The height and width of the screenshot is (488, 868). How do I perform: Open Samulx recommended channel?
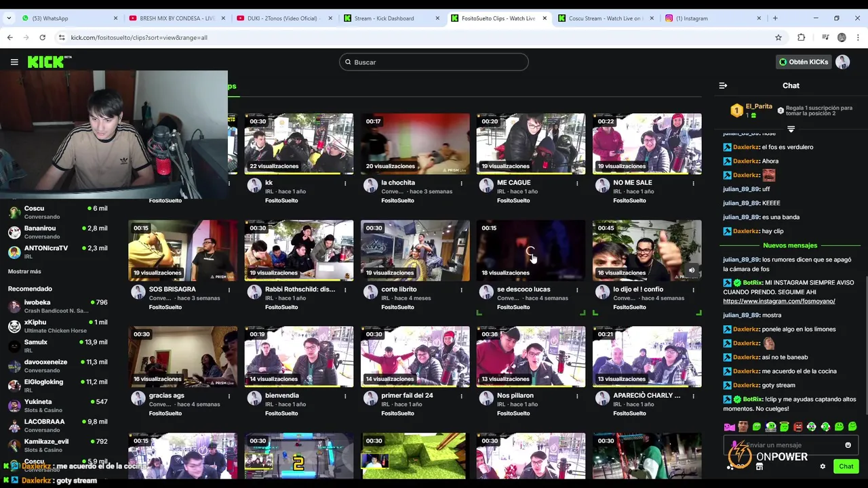[x=58, y=346]
